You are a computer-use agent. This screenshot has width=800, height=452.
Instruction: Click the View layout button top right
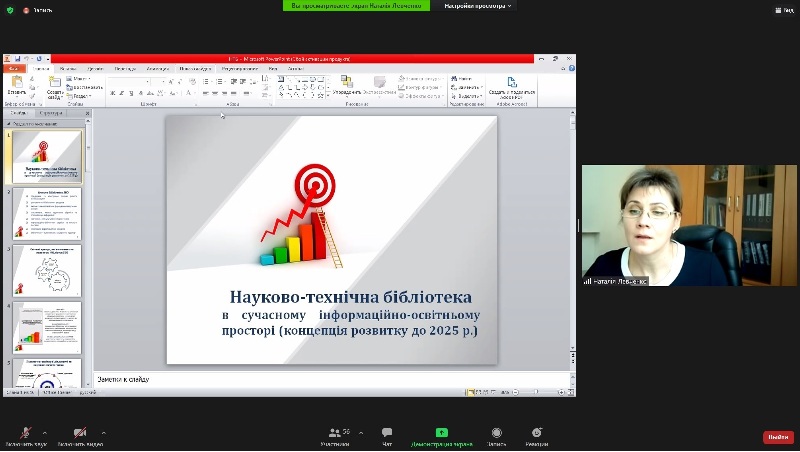tap(782, 8)
